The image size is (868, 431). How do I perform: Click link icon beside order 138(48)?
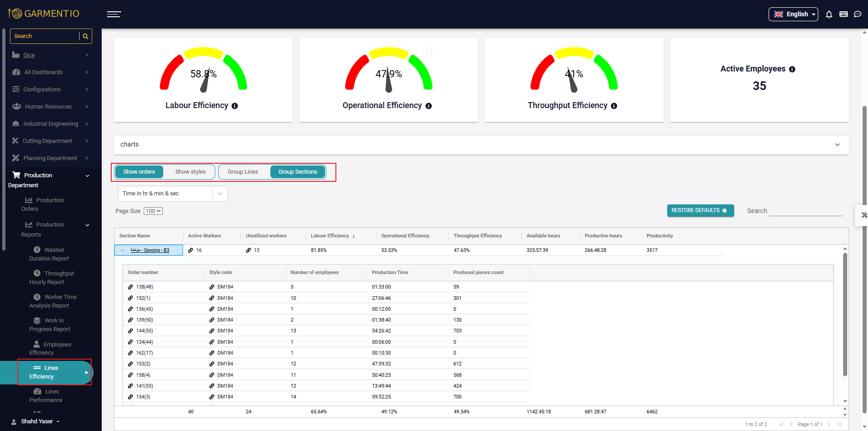click(130, 287)
